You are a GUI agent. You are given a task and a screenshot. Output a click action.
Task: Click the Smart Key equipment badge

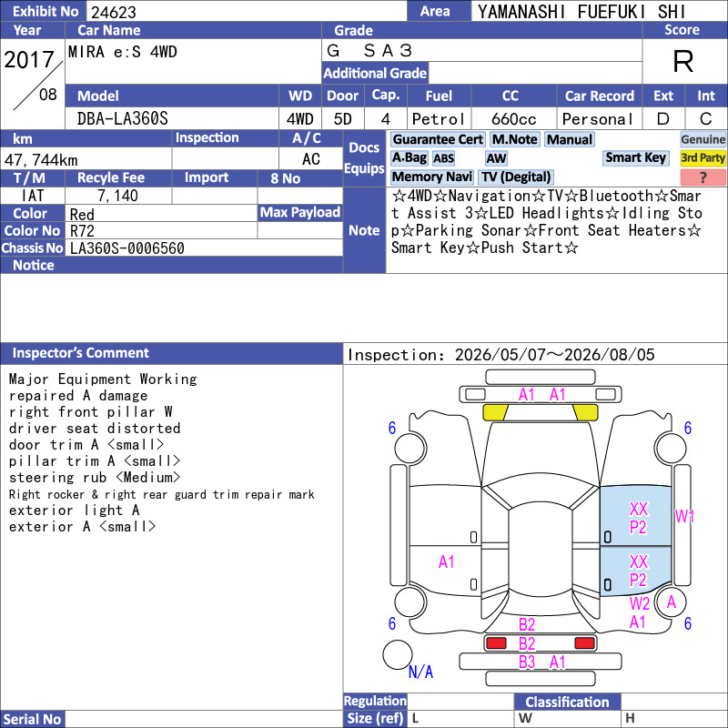pyautogui.click(x=635, y=157)
